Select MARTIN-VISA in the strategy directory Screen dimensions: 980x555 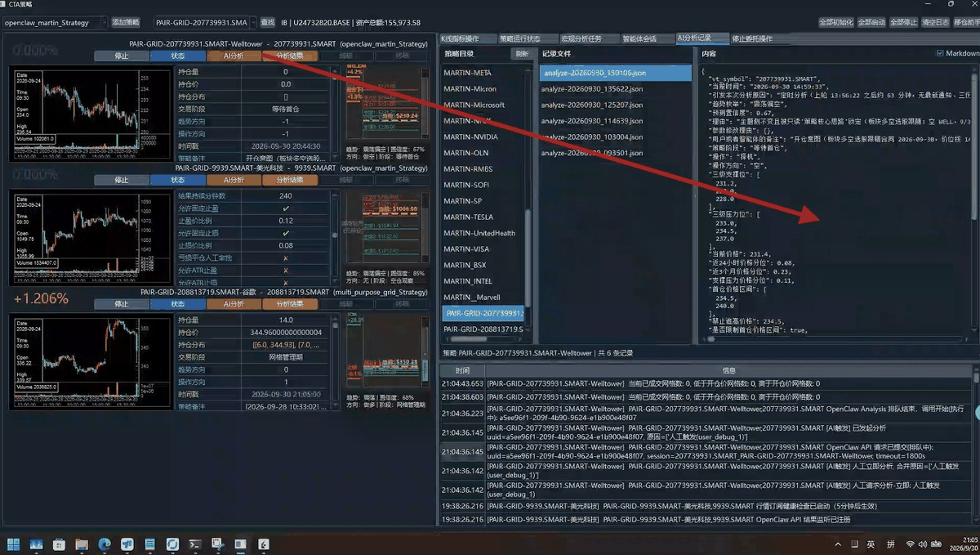click(x=466, y=249)
